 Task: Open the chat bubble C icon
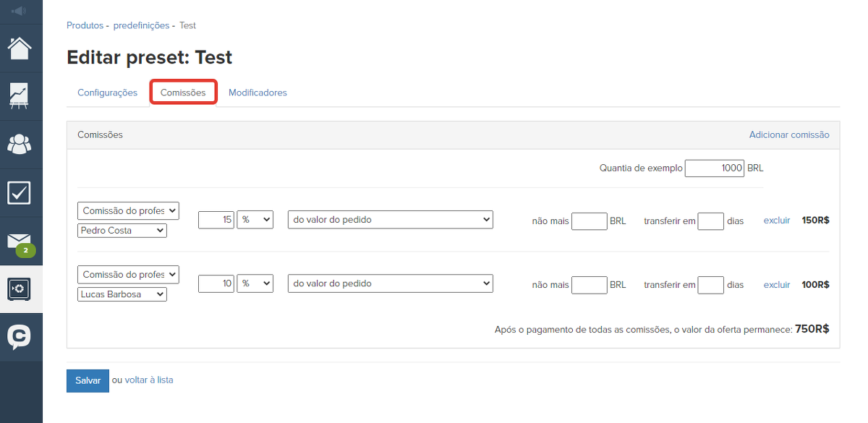tap(20, 337)
